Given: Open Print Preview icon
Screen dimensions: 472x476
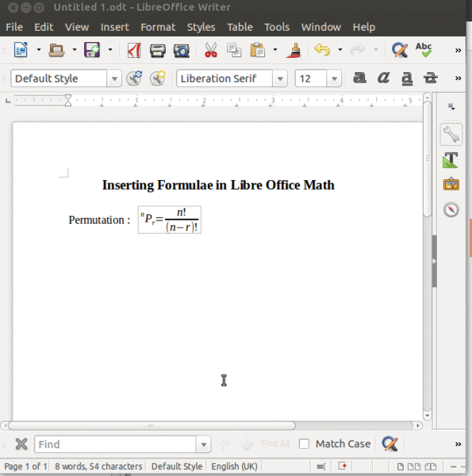Looking at the screenshot, I should coord(181,51).
